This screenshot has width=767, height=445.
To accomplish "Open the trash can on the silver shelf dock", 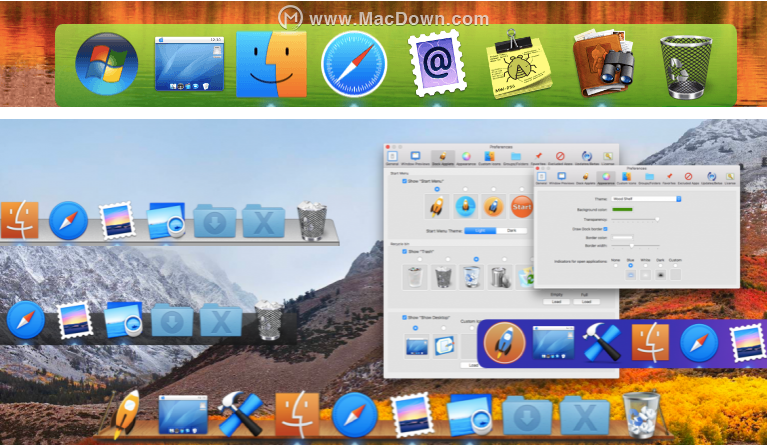I will click(312, 221).
